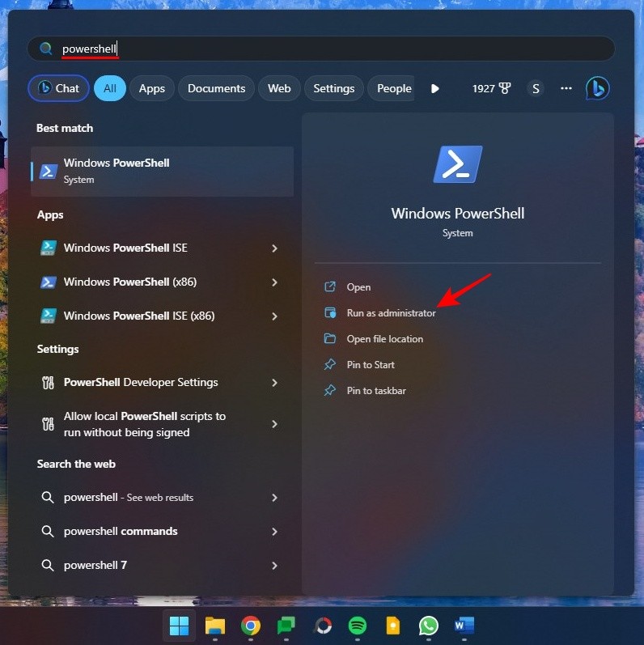Click the large Windows PowerShell icon in preview
This screenshot has height=645, width=644.
[x=457, y=165]
